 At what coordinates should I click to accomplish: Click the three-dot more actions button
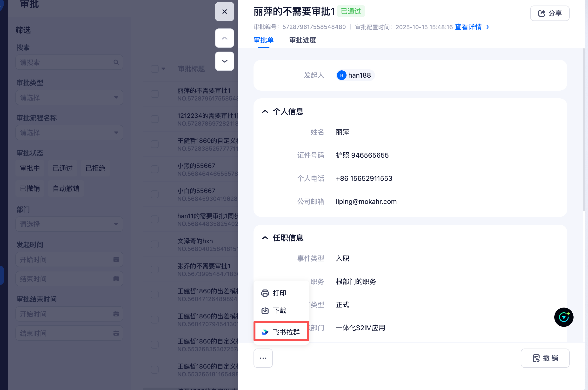[263, 358]
